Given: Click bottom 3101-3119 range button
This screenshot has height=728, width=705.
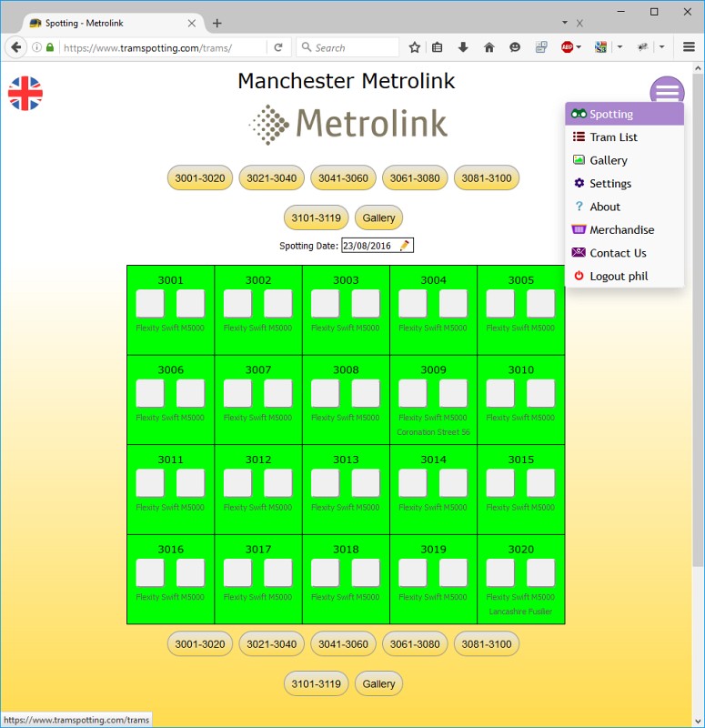Looking at the screenshot, I should [x=316, y=684].
